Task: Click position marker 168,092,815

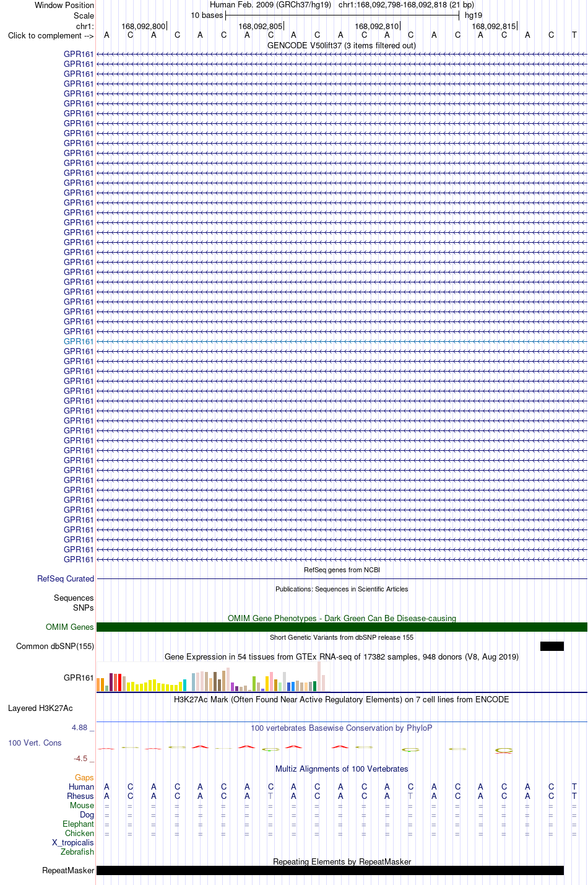Action: point(494,27)
